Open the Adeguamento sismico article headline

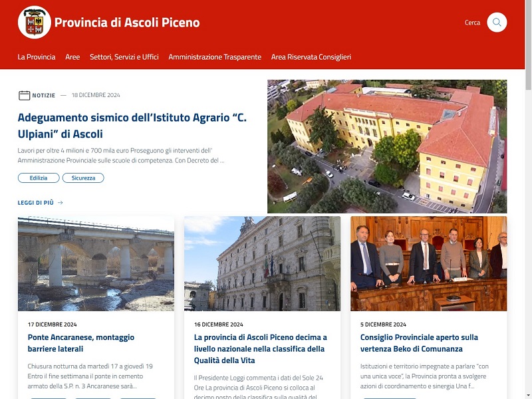click(132, 126)
